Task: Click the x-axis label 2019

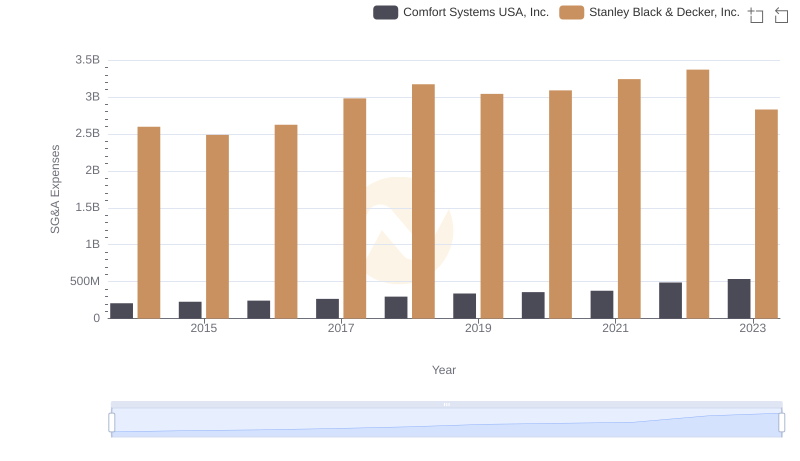Action: 478,328
